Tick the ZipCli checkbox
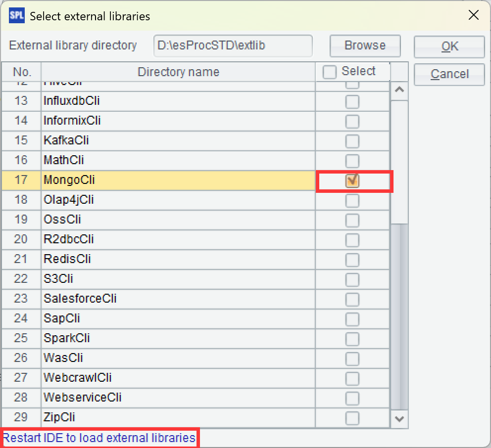Image resolution: width=491 pixels, height=448 pixels. 352,418
